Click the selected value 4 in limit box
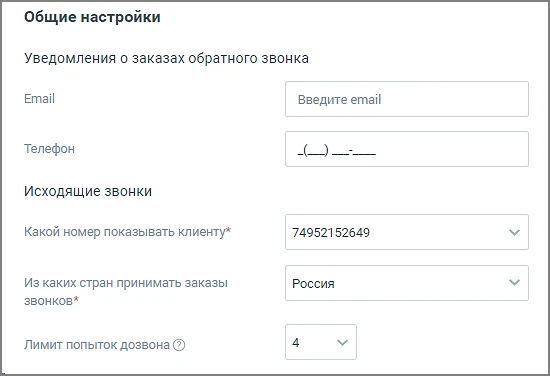 (x=296, y=342)
